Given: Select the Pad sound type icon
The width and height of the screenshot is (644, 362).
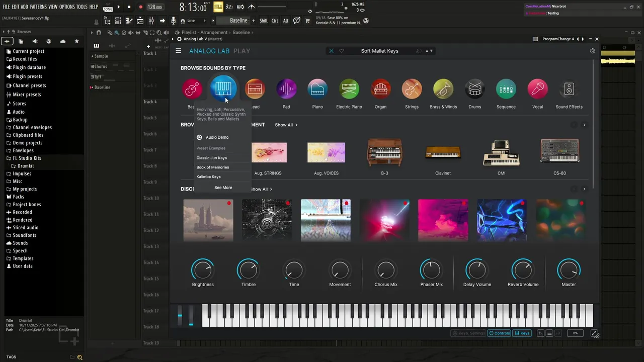Looking at the screenshot, I should click(286, 89).
